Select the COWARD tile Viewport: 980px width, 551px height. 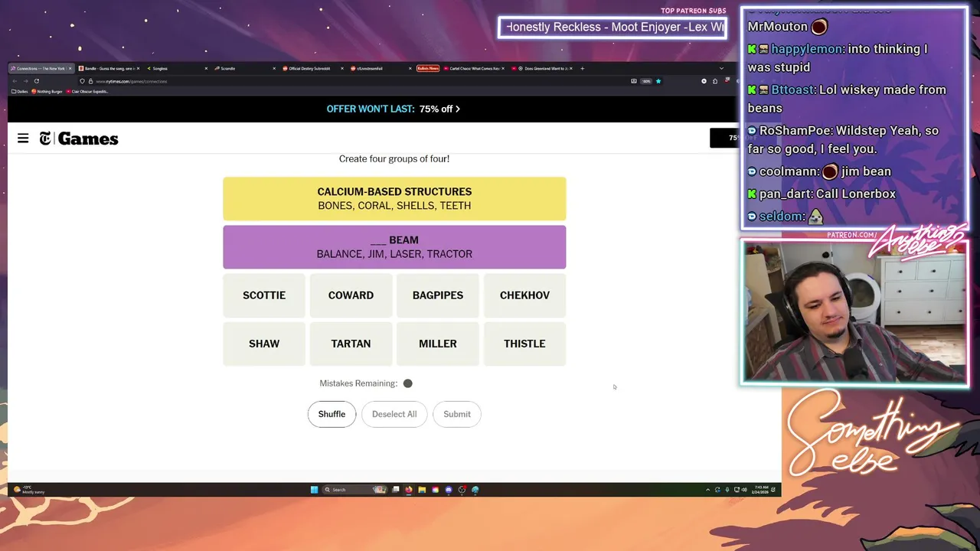pos(351,295)
